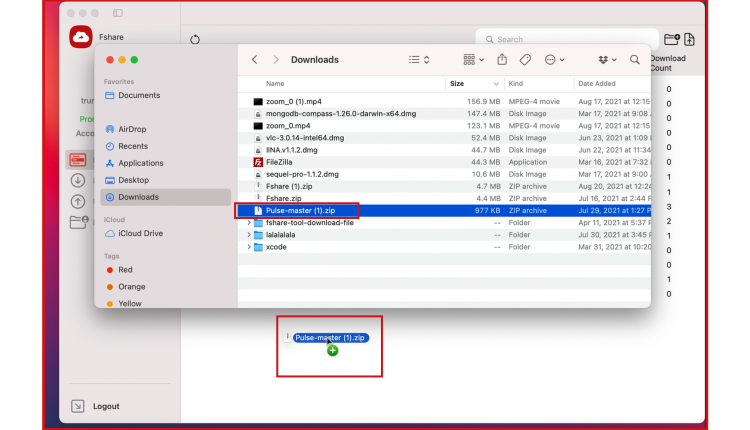This screenshot has width=750, height=430.
Task: Click the zoom_0.mp4 movie file icon
Action: [x=258, y=126]
